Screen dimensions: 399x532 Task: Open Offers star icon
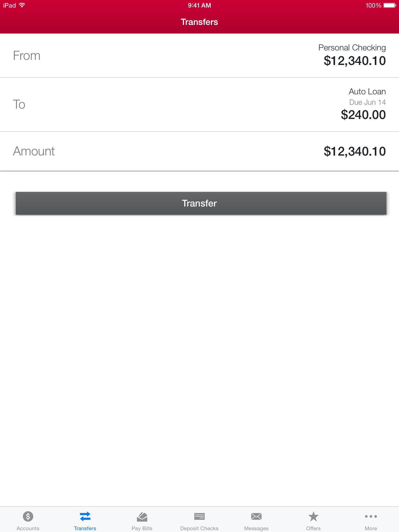[x=313, y=516]
